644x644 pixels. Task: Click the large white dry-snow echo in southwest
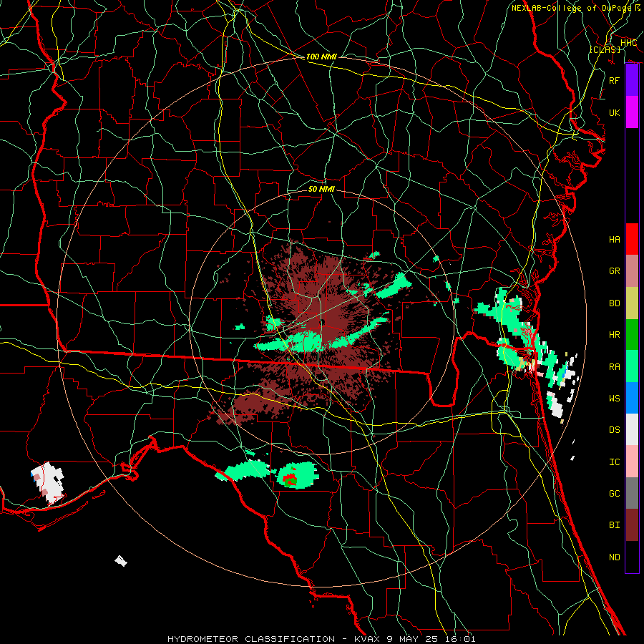[48, 482]
